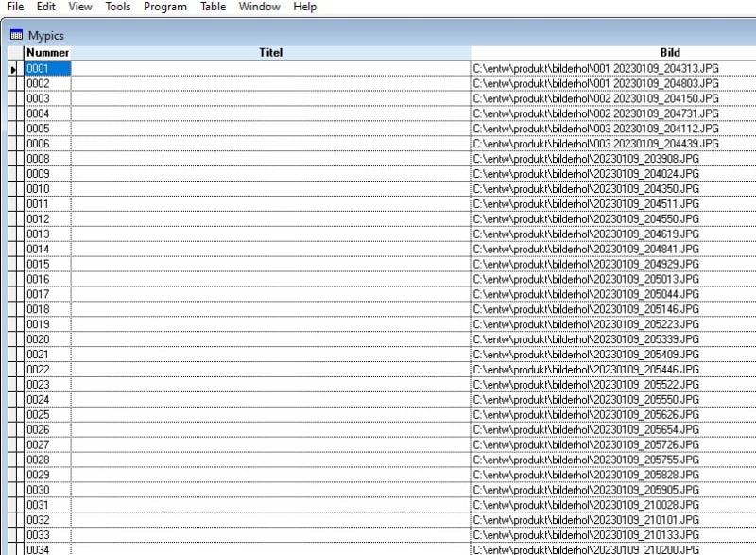The width and height of the screenshot is (756, 555).
Task: Open the File menu
Action: 15,7
